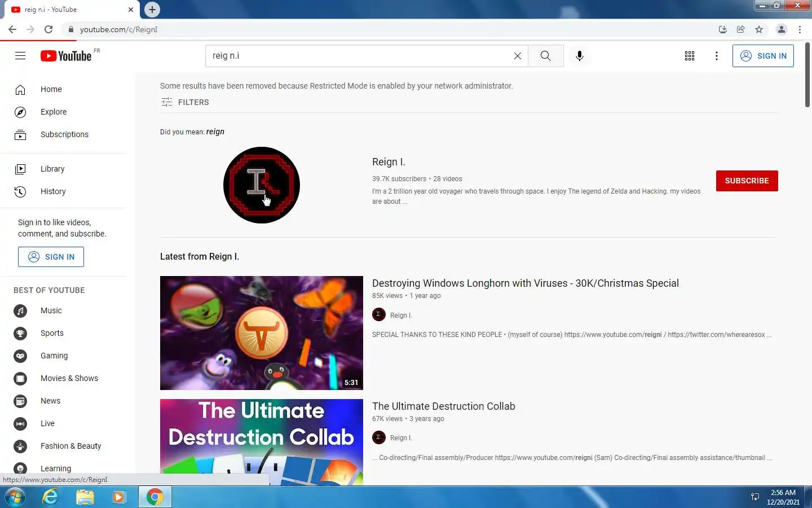Open the Chrome profile icon
This screenshot has width=812, height=508.
pyautogui.click(x=782, y=29)
